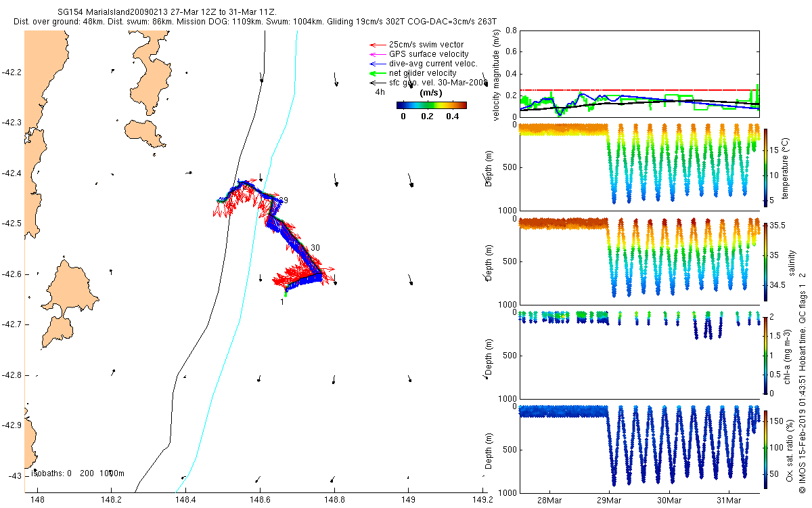812x508 pixels.
Task: Click the salinity colorbar
Action: (x=766, y=261)
